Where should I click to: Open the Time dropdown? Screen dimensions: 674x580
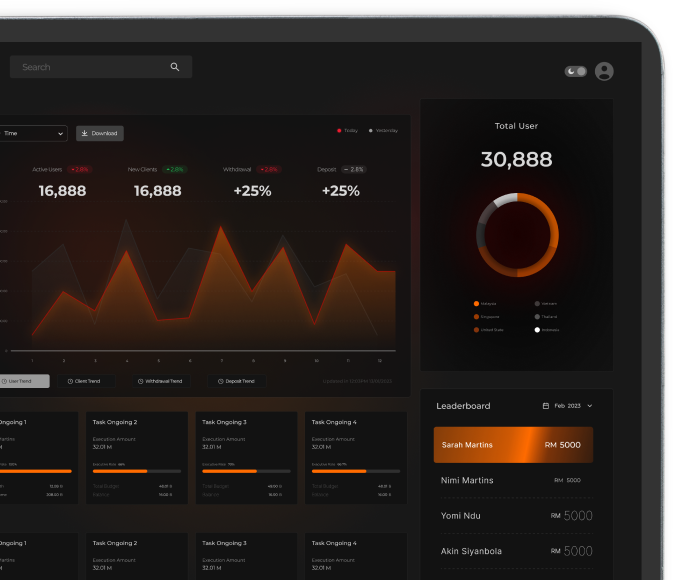click(x=32, y=133)
